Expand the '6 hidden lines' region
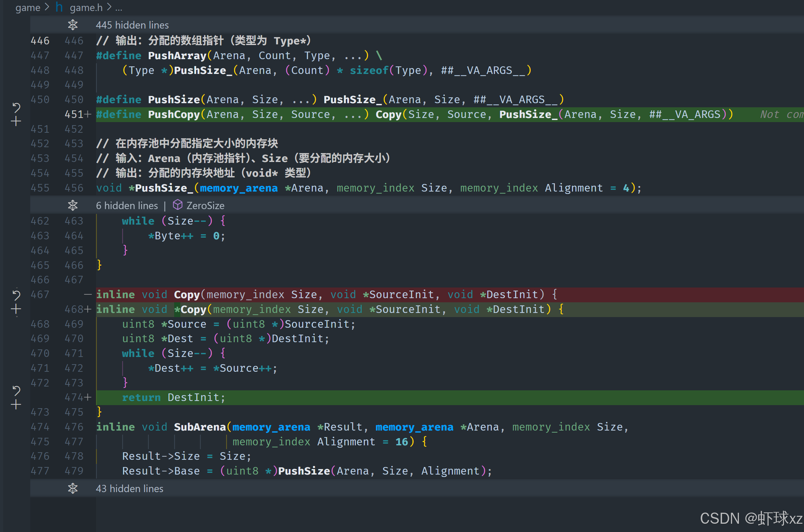This screenshot has width=804, height=532. pos(127,206)
